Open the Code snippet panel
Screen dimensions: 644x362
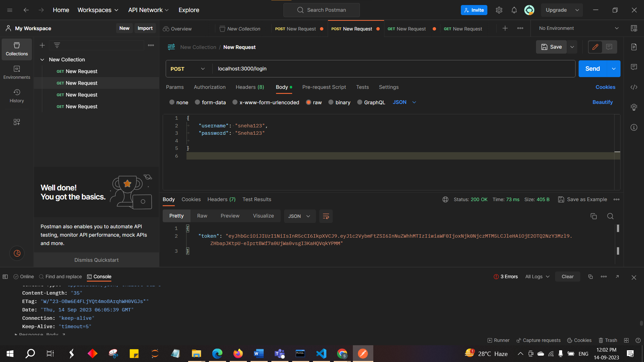tap(634, 87)
